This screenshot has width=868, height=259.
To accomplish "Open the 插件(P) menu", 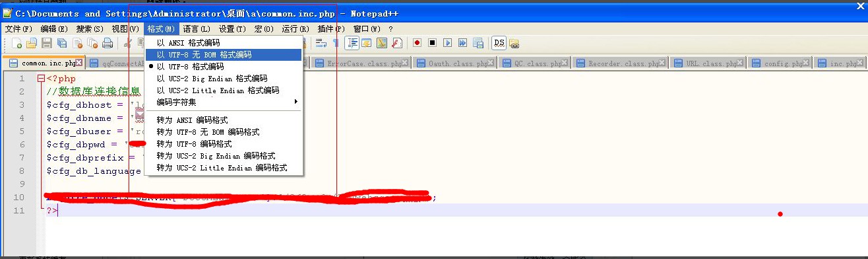I will (x=331, y=29).
